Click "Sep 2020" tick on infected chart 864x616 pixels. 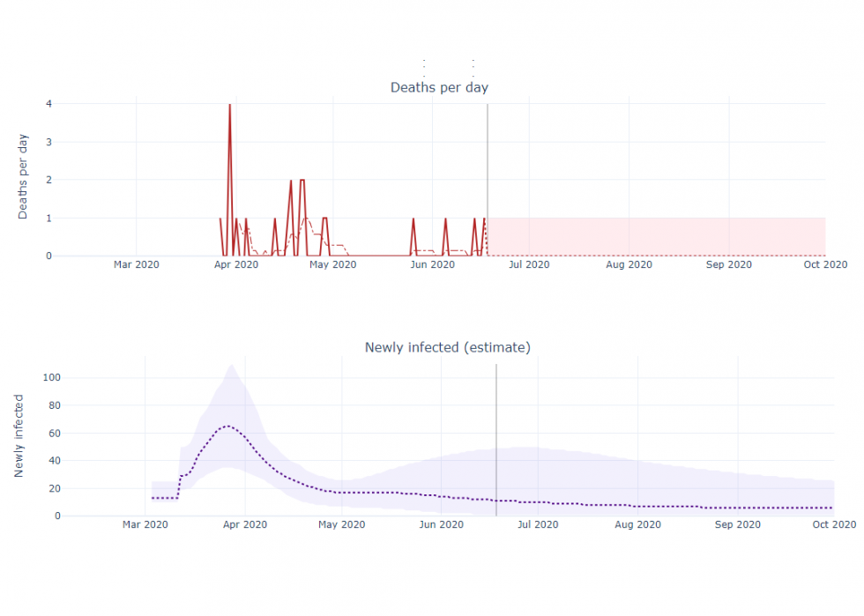737,524
